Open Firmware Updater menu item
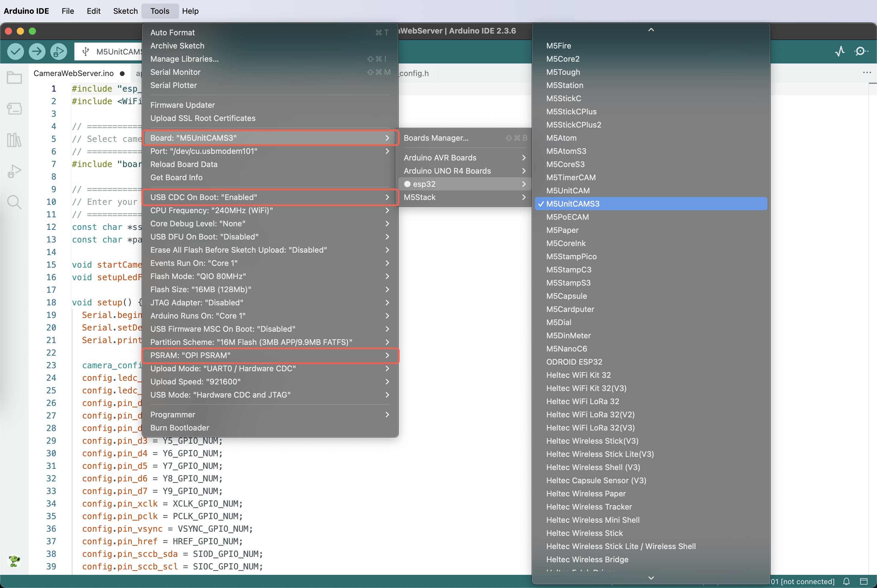 click(270, 105)
